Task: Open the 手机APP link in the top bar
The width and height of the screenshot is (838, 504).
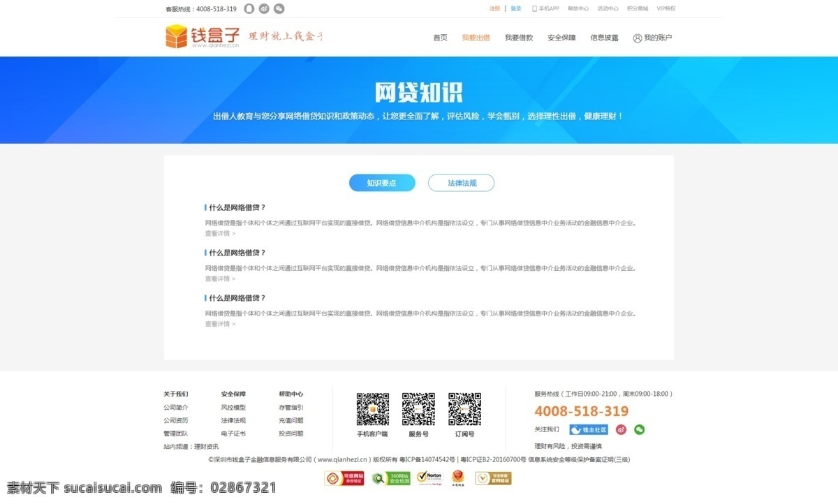Action: 549,9
